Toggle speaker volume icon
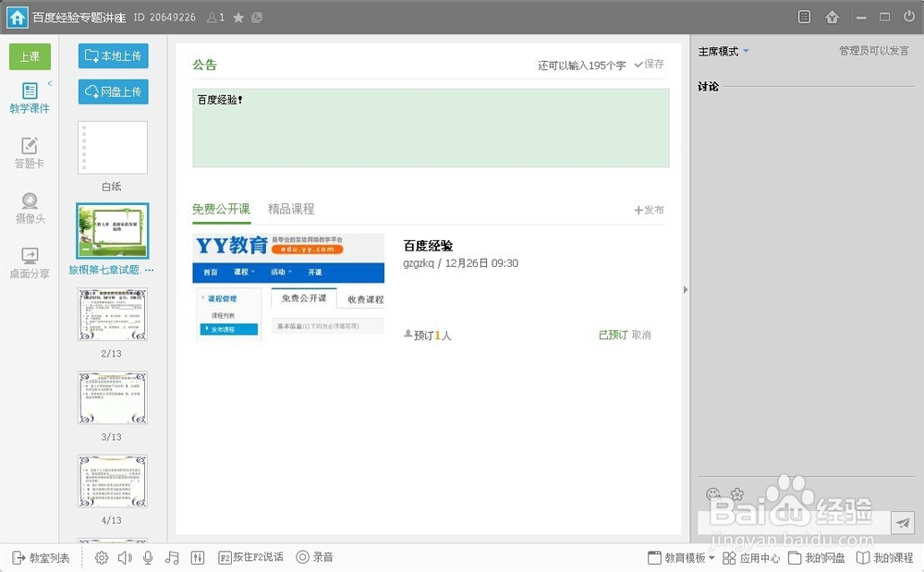 pyautogui.click(x=125, y=557)
